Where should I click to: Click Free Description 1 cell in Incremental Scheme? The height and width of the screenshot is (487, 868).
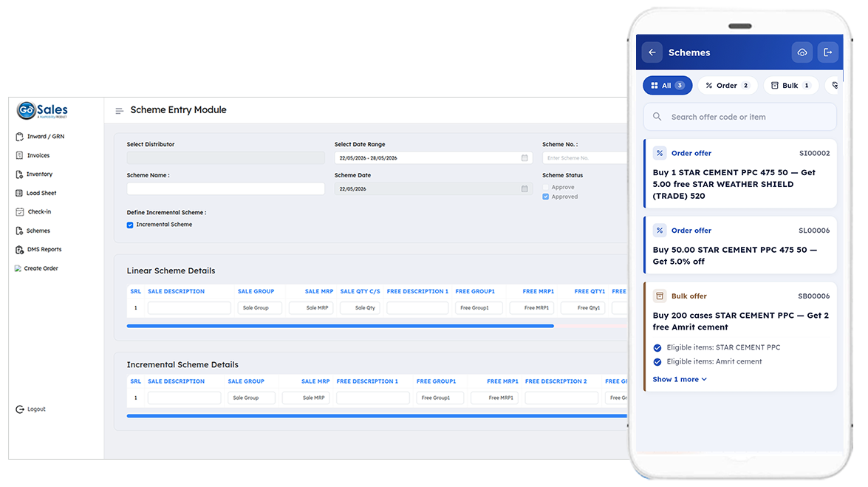[373, 398]
